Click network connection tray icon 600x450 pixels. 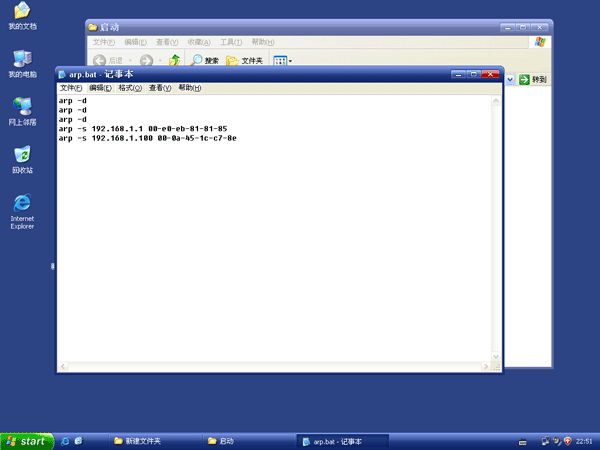tap(546, 441)
